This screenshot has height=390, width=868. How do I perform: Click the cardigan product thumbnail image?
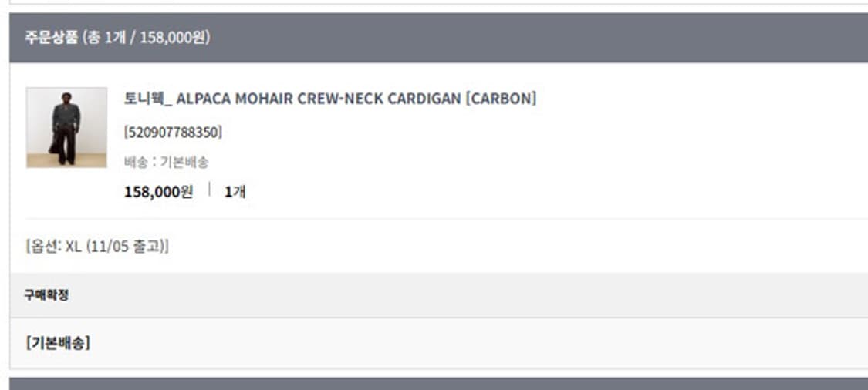66,127
